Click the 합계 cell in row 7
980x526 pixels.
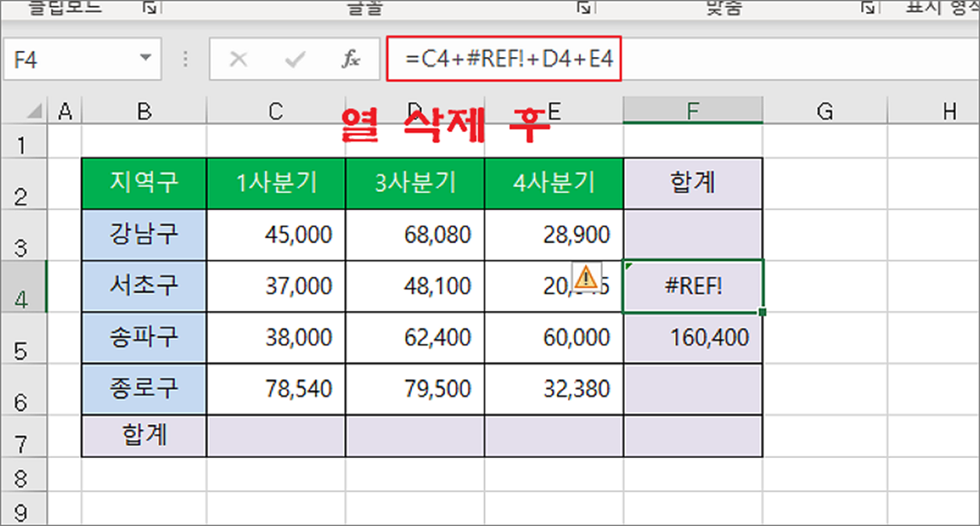[x=144, y=435]
